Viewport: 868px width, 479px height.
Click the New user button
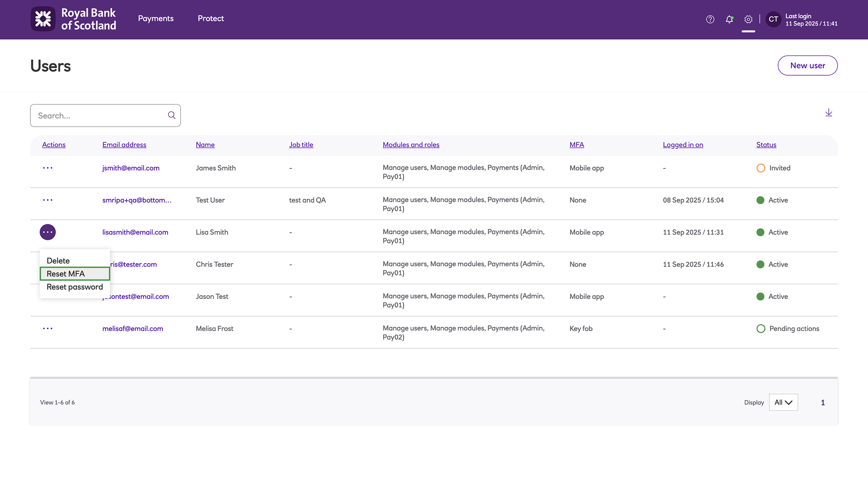pos(807,66)
